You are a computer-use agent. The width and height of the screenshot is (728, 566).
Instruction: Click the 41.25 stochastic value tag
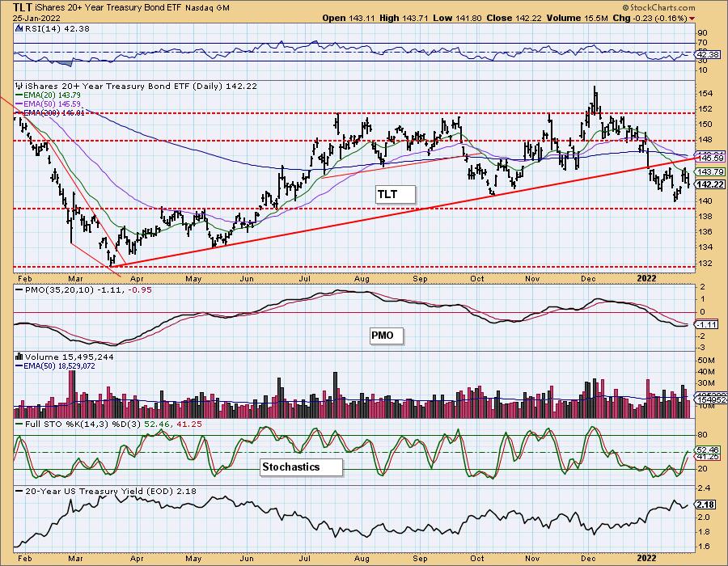[708, 457]
